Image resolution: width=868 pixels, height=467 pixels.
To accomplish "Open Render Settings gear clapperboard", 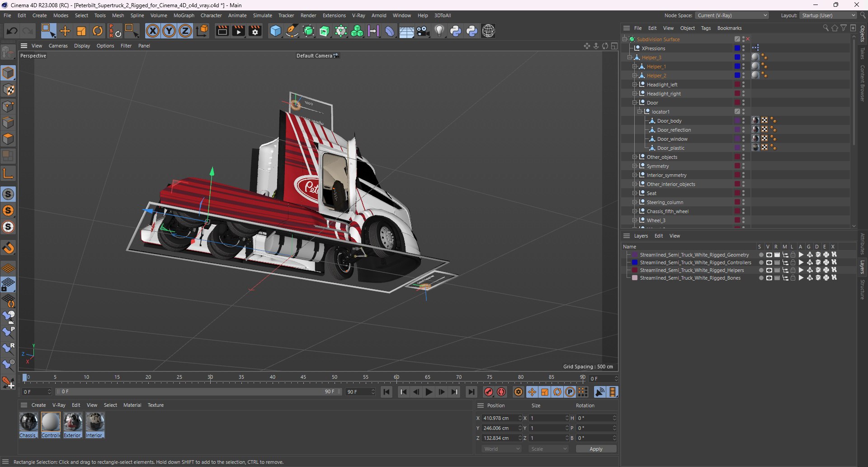I will (x=255, y=31).
